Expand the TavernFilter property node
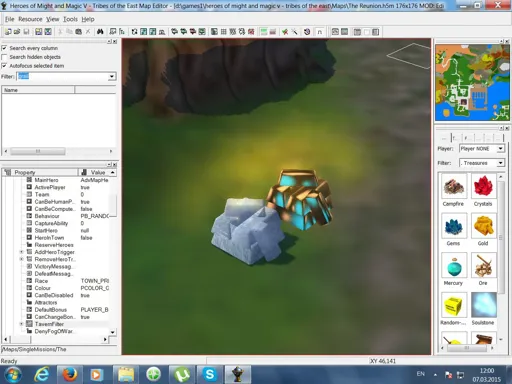 tap(21, 324)
